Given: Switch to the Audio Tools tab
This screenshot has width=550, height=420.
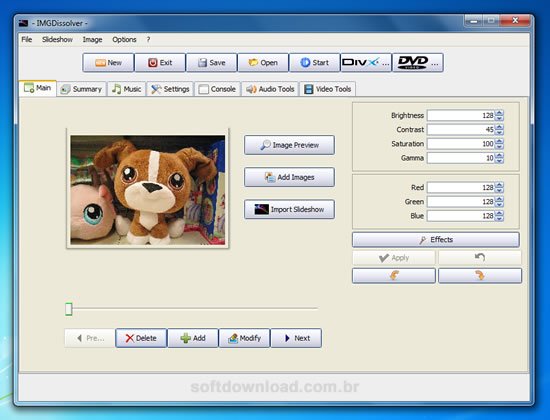Looking at the screenshot, I should 270,89.
